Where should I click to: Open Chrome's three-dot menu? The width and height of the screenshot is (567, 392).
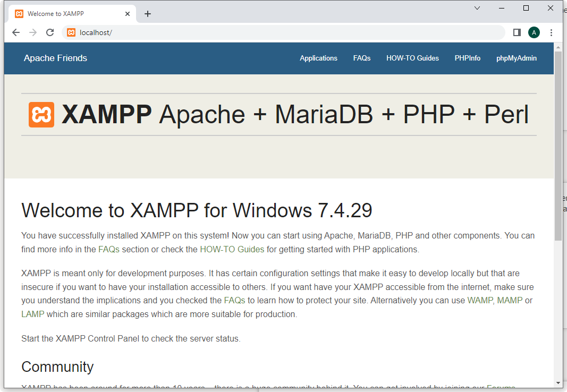[551, 32]
